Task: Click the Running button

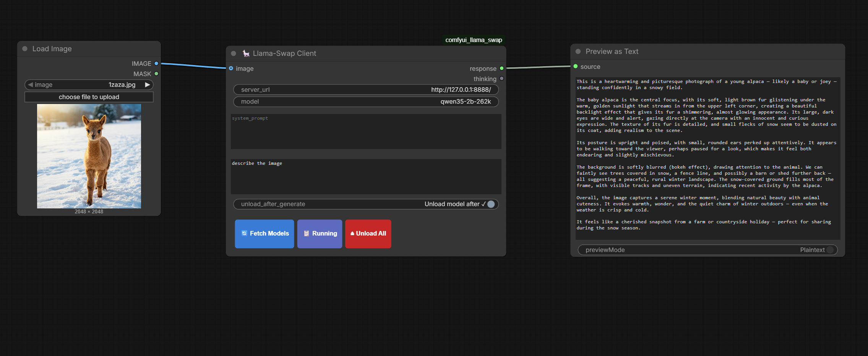Action: click(320, 234)
